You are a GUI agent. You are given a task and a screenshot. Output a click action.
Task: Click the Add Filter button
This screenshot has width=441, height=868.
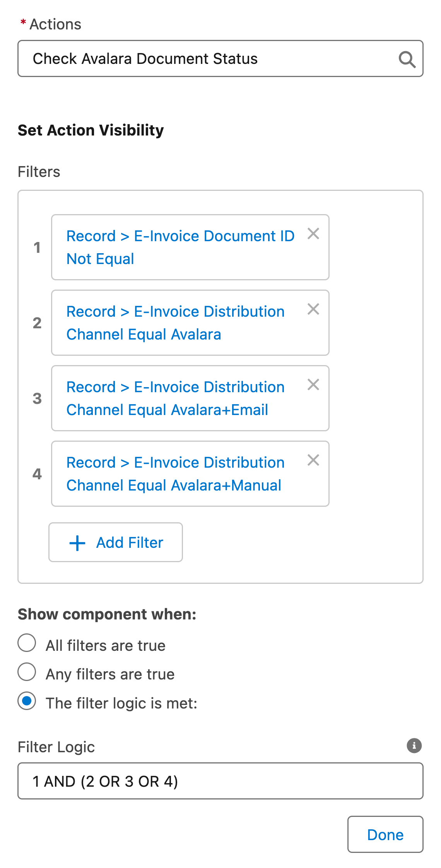tap(116, 542)
